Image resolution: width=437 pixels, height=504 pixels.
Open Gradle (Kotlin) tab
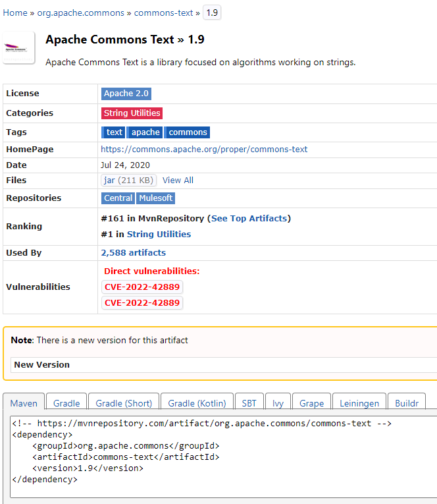point(197,401)
